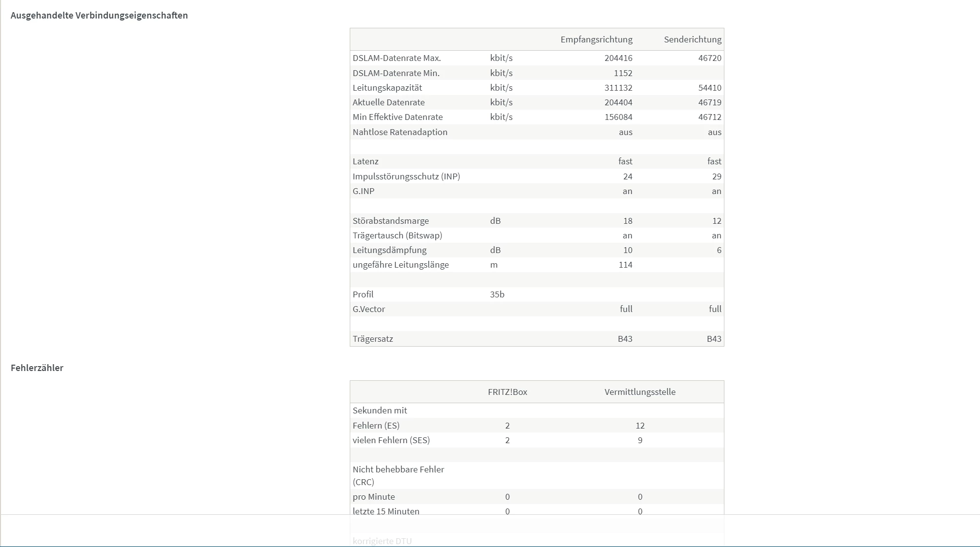Click the Vermittlungsstelle column header
The width and height of the screenshot is (980, 547).
point(640,392)
